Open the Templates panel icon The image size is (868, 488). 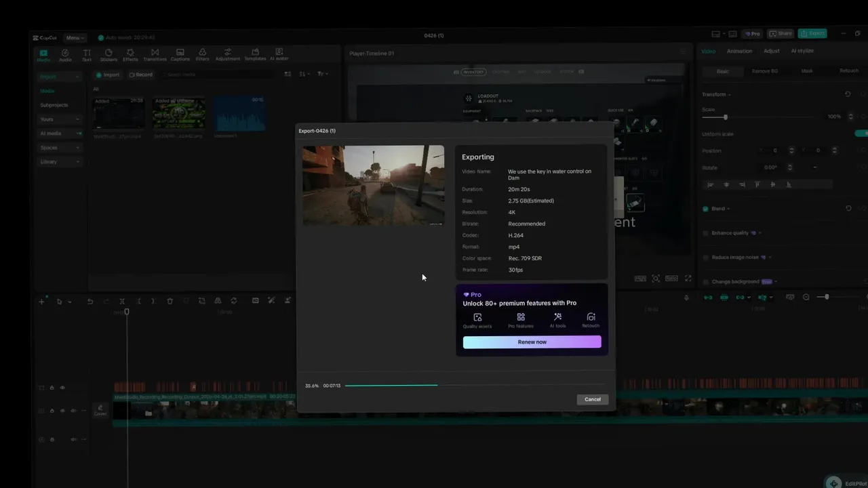255,55
